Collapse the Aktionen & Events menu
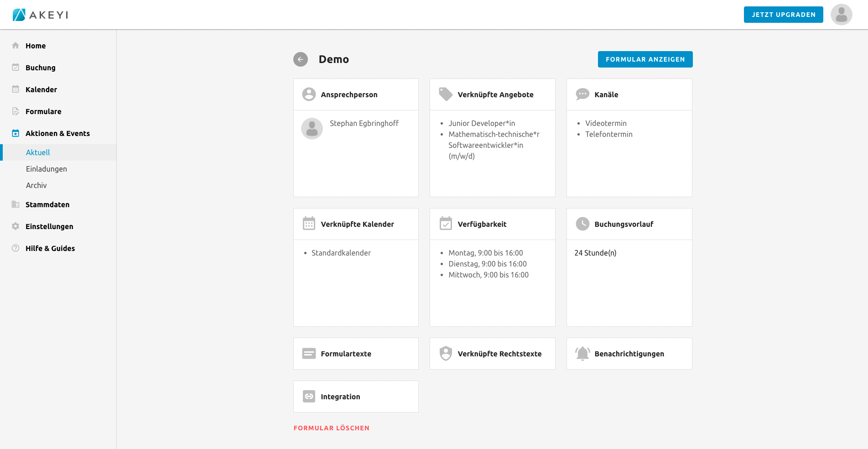Screen dimensions: 868x449 coord(57,133)
